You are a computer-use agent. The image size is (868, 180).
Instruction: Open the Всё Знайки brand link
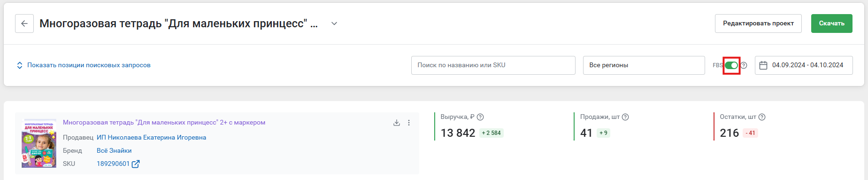tap(114, 151)
